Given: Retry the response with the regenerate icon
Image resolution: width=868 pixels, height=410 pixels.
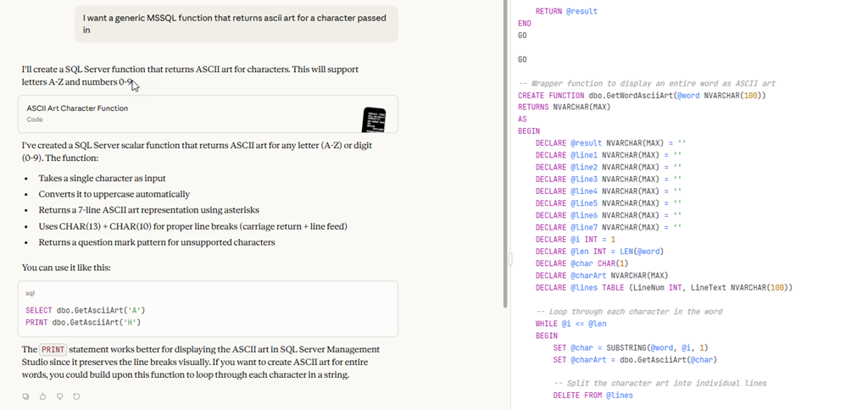Looking at the screenshot, I should (x=76, y=396).
